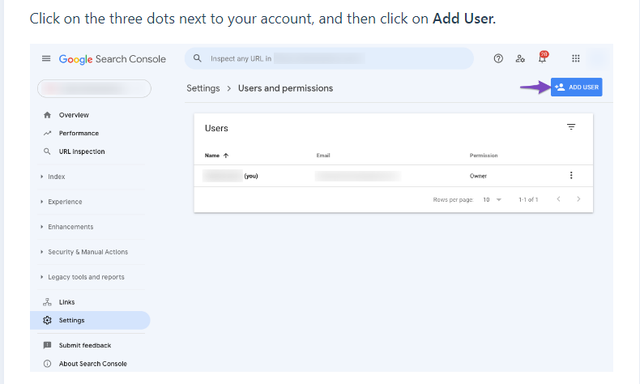Open the property selector box
Viewport: 640px width, 384px height.
94,89
